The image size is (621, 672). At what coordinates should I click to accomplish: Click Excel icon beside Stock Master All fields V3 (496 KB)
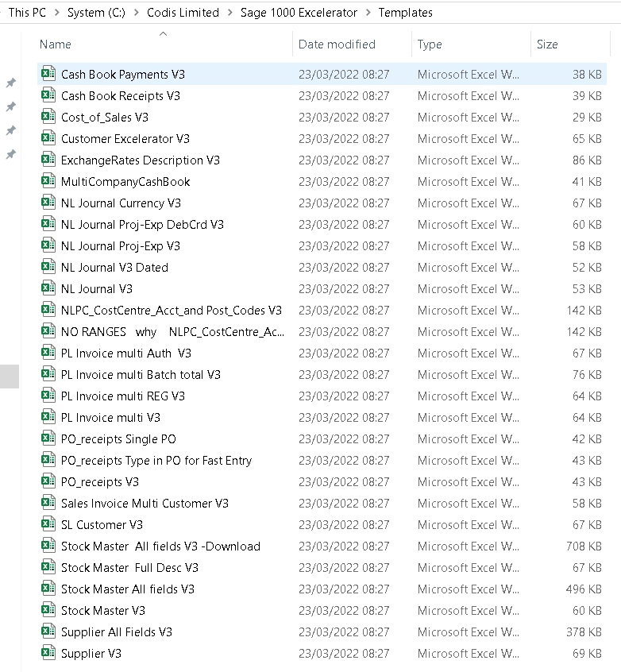[48, 588]
